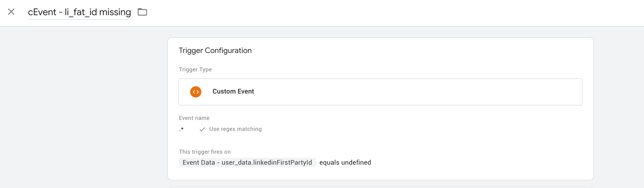Screen dimensions: 644x188
Task: Click the Event name field label
Action: (x=194, y=118)
